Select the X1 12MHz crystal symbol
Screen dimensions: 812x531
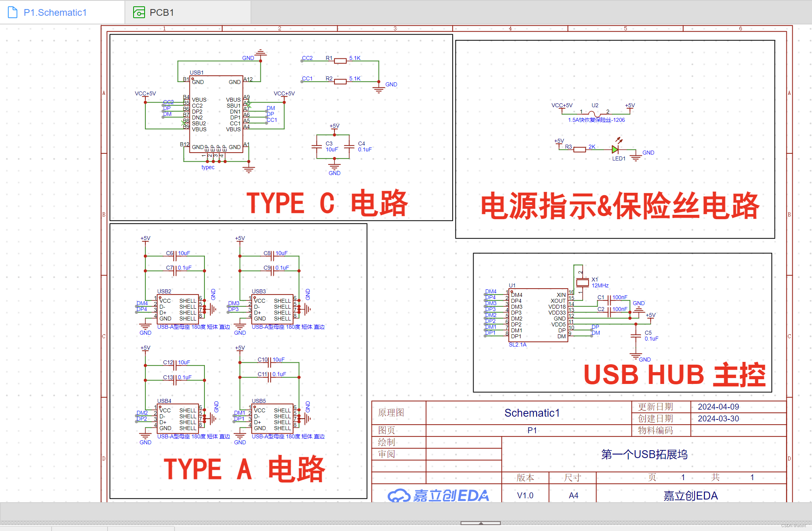582,282
